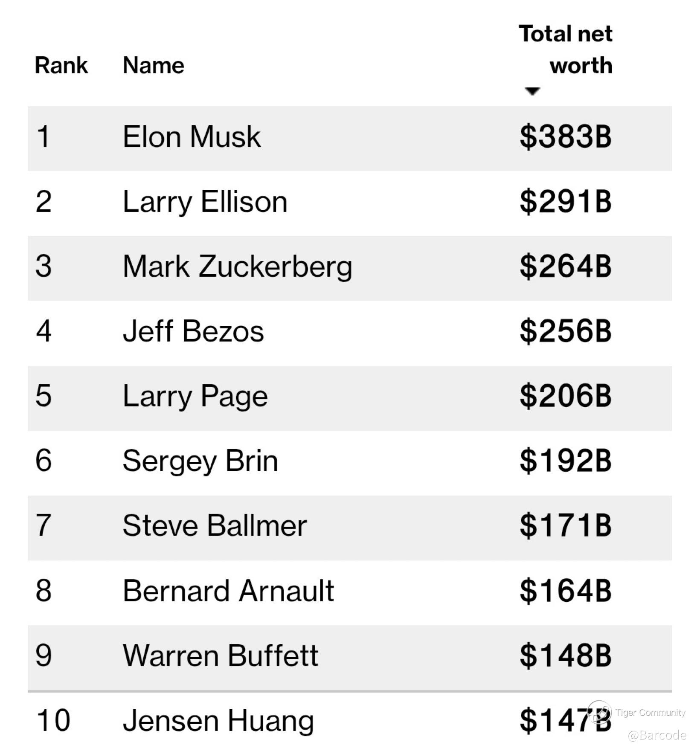Click the $291B net worth figure
The width and height of the screenshot is (700, 751).
(x=566, y=202)
